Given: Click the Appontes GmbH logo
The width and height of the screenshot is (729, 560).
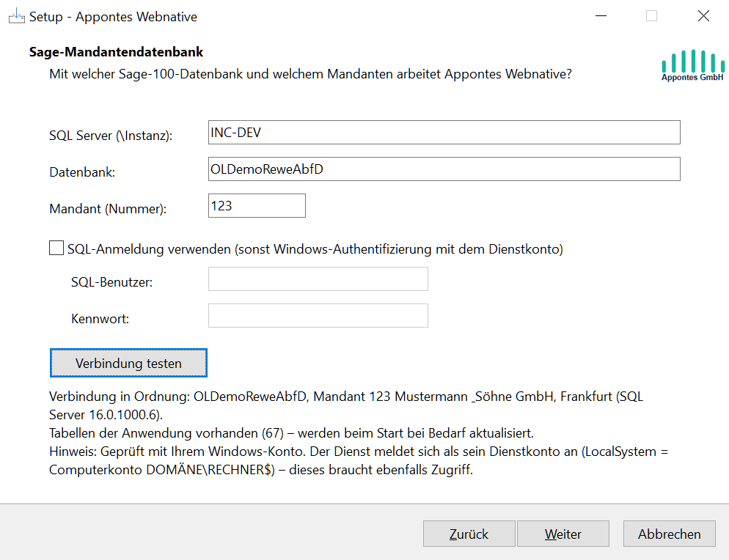Looking at the screenshot, I should (693, 65).
